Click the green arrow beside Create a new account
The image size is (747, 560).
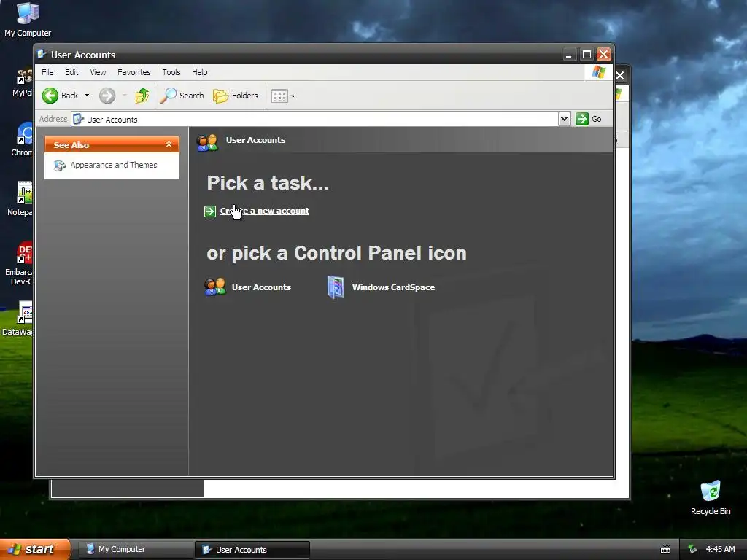[x=210, y=211]
